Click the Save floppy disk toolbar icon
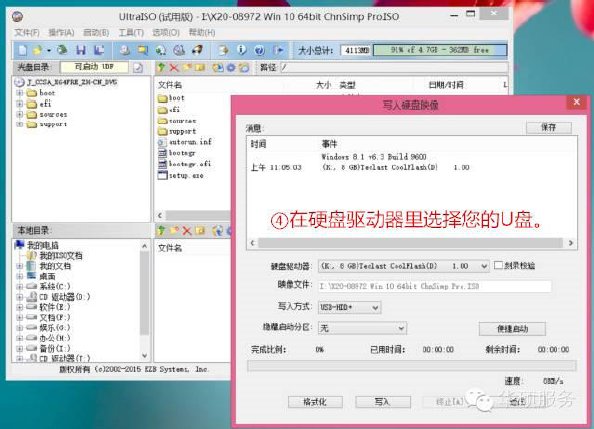This screenshot has height=429, width=594. (x=81, y=50)
